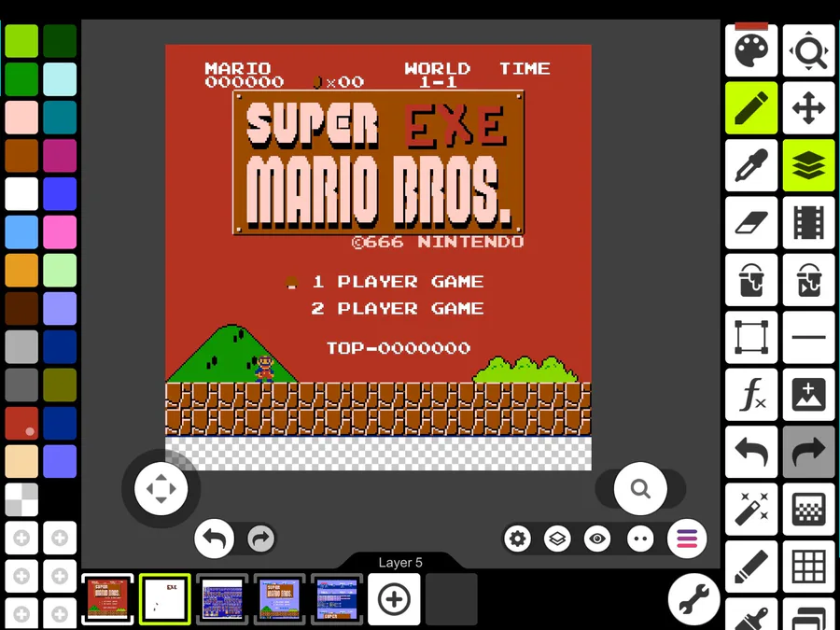Toggle the eye visibility icon

pyautogui.click(x=597, y=539)
